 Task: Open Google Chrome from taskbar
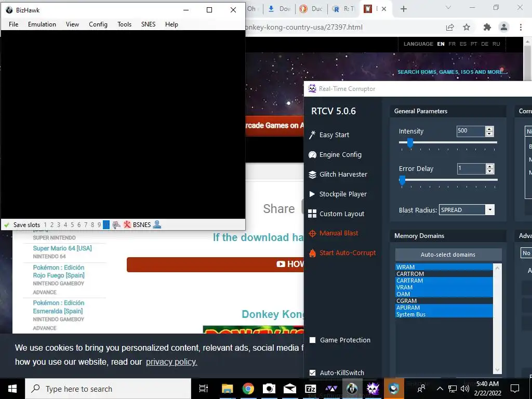pyautogui.click(x=248, y=389)
